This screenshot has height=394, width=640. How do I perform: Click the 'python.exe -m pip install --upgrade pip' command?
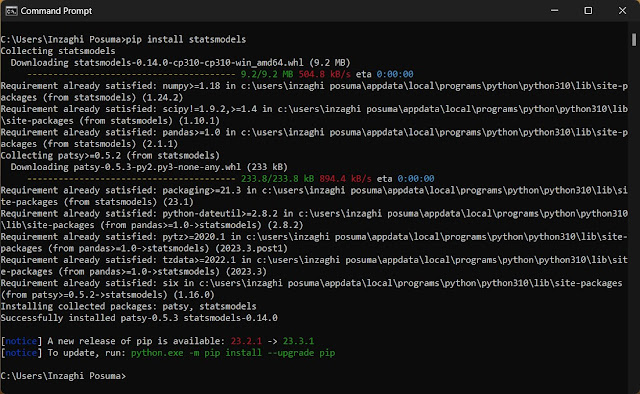(233, 353)
